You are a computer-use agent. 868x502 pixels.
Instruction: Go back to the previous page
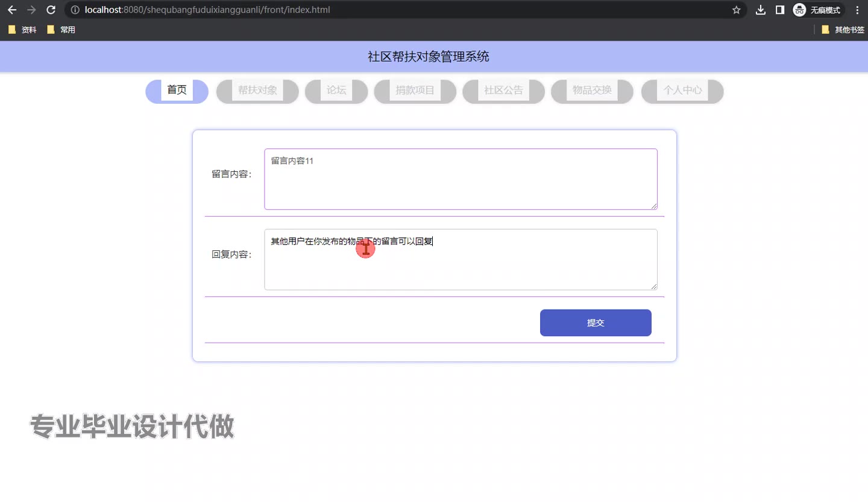coord(12,10)
